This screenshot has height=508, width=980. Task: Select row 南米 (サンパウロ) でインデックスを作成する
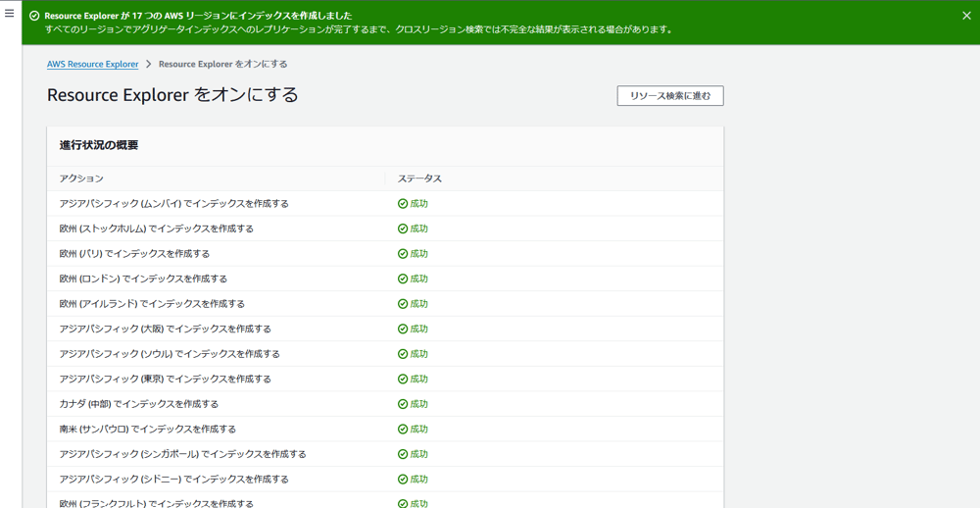pyautogui.click(x=385, y=429)
